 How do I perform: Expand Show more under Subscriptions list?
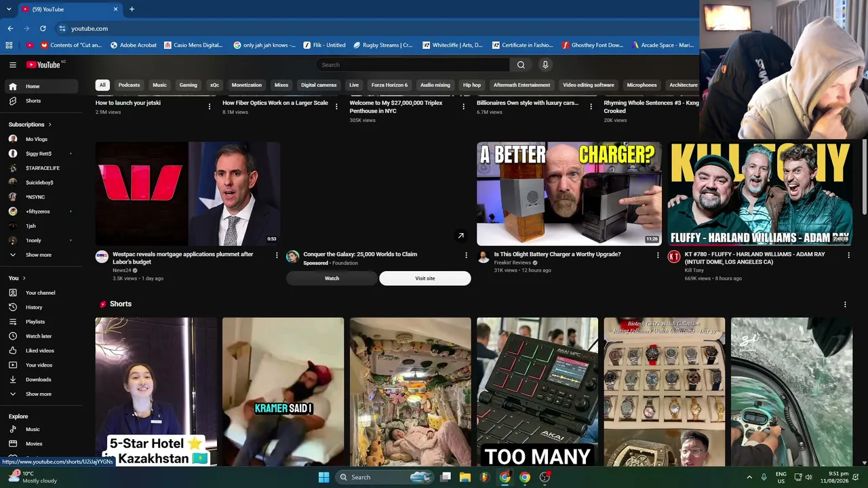click(x=41, y=255)
